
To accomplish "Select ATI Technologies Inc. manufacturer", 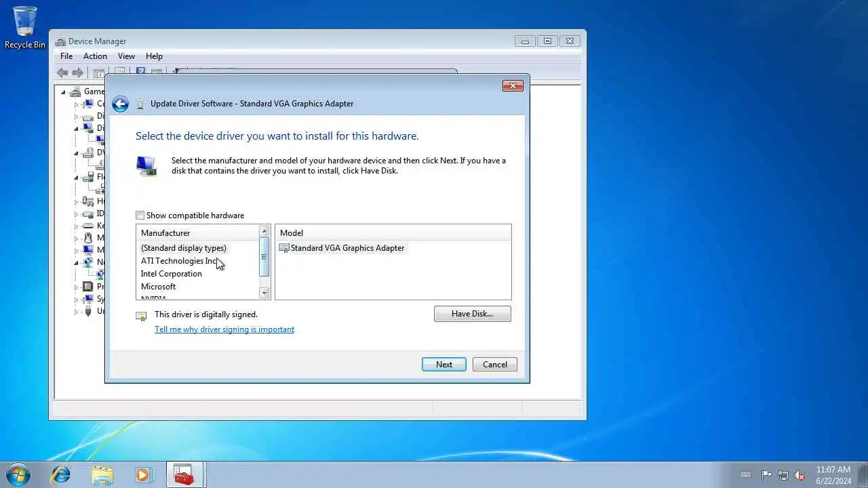I will click(x=179, y=261).
